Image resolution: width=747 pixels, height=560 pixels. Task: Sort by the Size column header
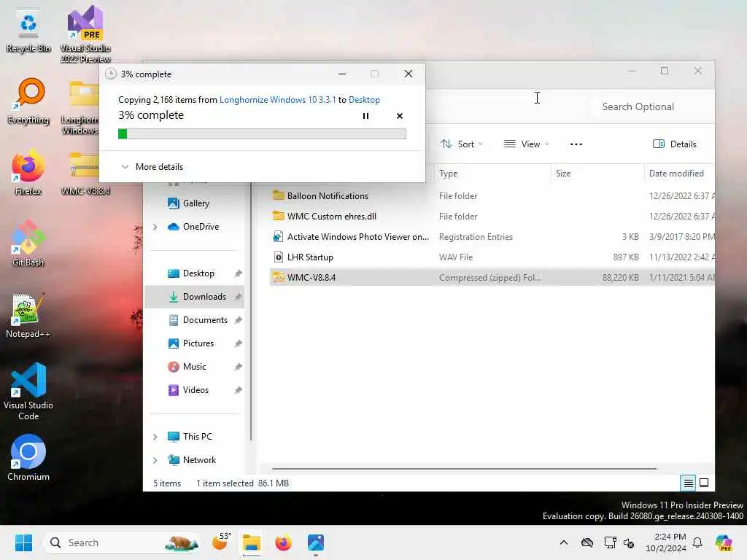point(597,174)
